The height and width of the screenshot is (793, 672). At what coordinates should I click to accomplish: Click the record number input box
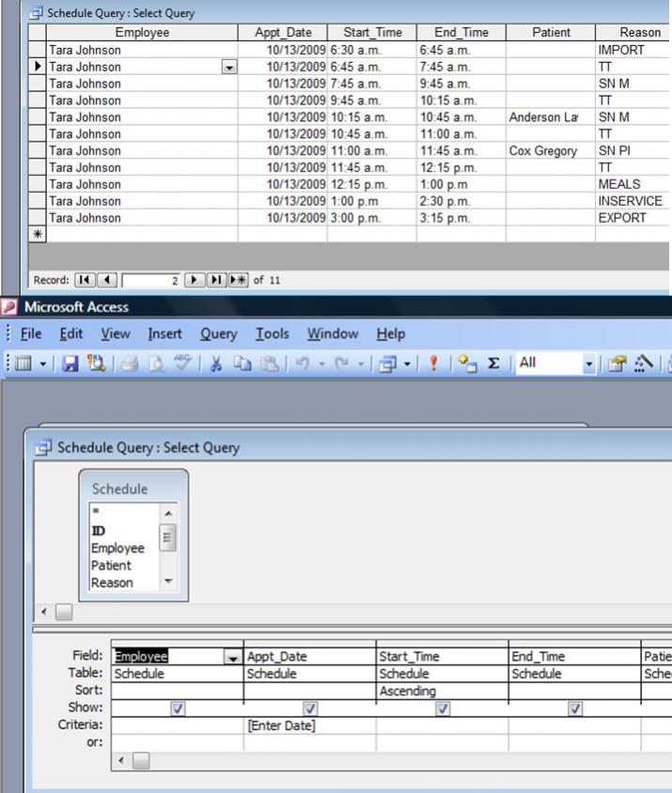(x=151, y=281)
